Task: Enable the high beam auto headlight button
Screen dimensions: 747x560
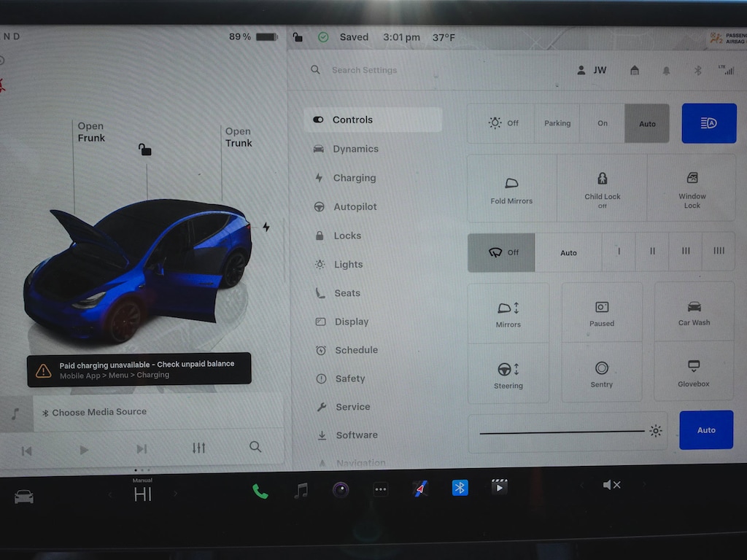Action: coord(708,123)
